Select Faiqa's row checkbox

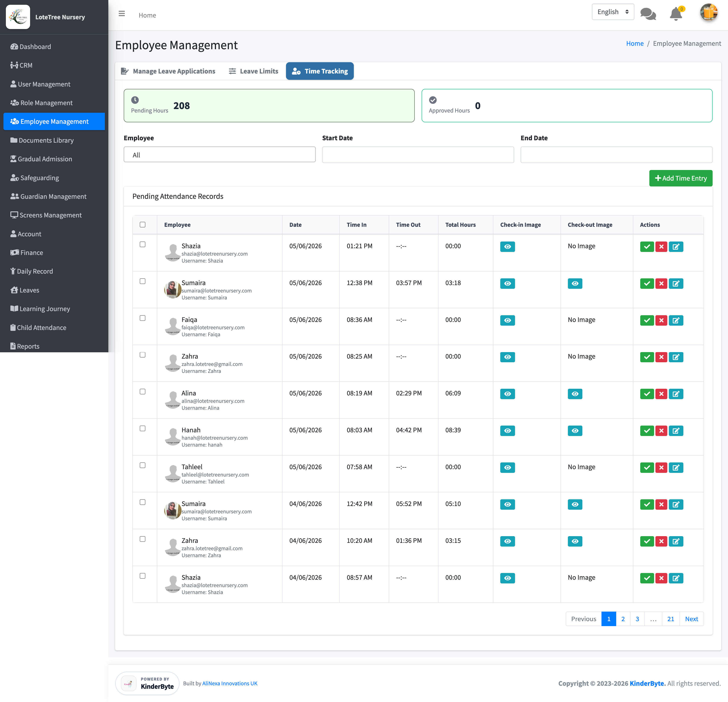pos(142,318)
